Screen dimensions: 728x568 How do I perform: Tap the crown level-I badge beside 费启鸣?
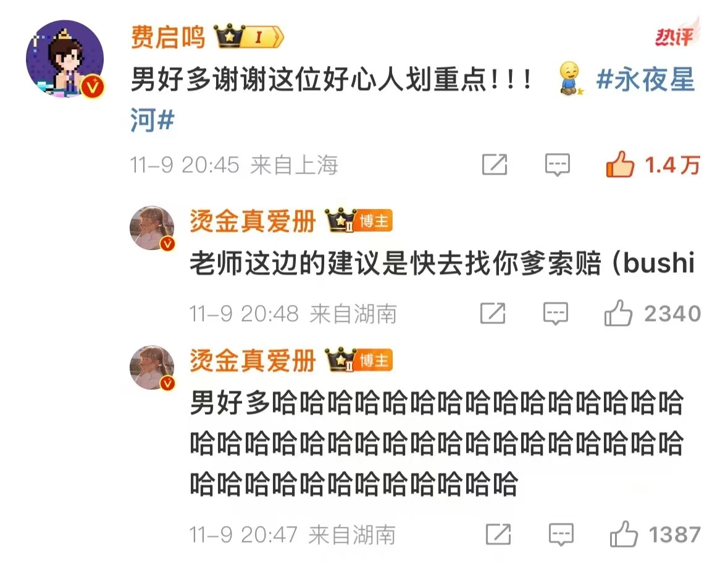pyautogui.click(x=248, y=36)
